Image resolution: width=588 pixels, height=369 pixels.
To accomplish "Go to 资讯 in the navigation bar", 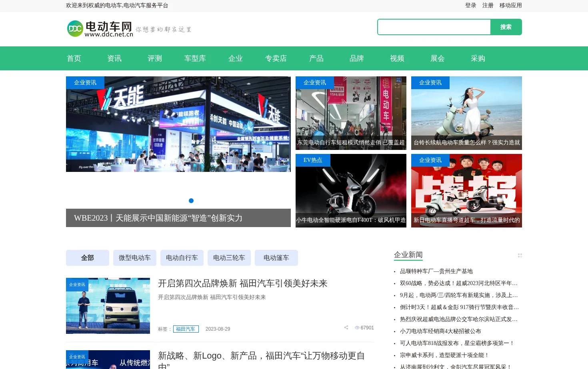I will point(114,58).
